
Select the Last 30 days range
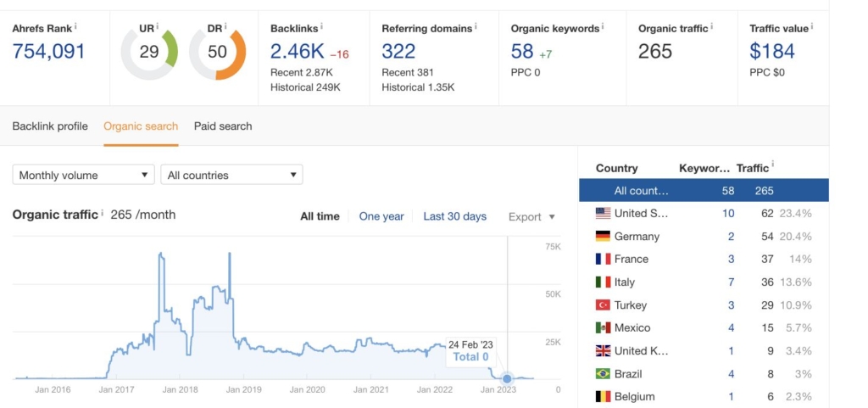(454, 216)
